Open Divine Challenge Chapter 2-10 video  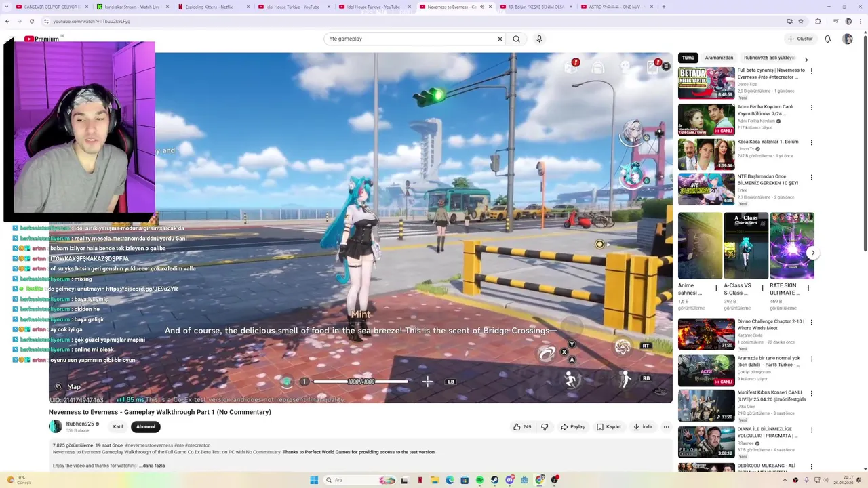coord(706,334)
